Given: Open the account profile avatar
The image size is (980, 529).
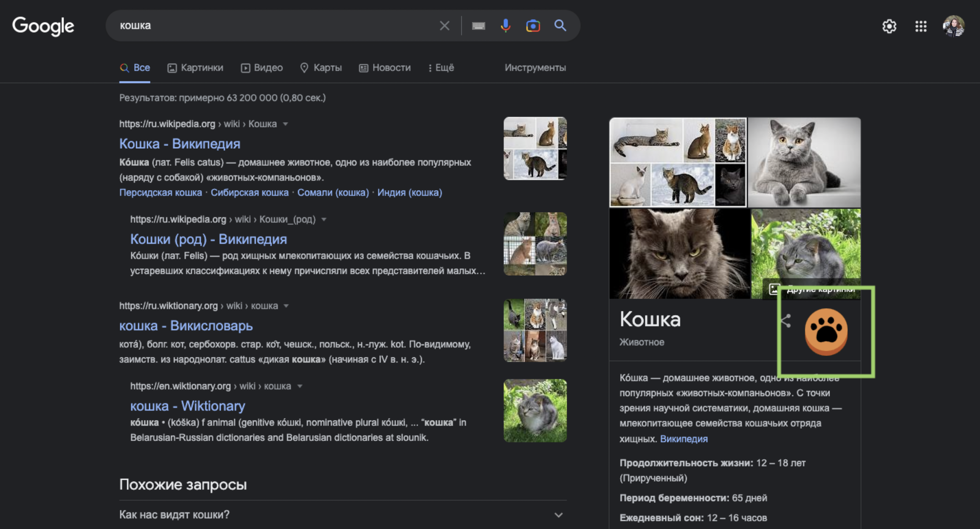Looking at the screenshot, I should (953, 26).
